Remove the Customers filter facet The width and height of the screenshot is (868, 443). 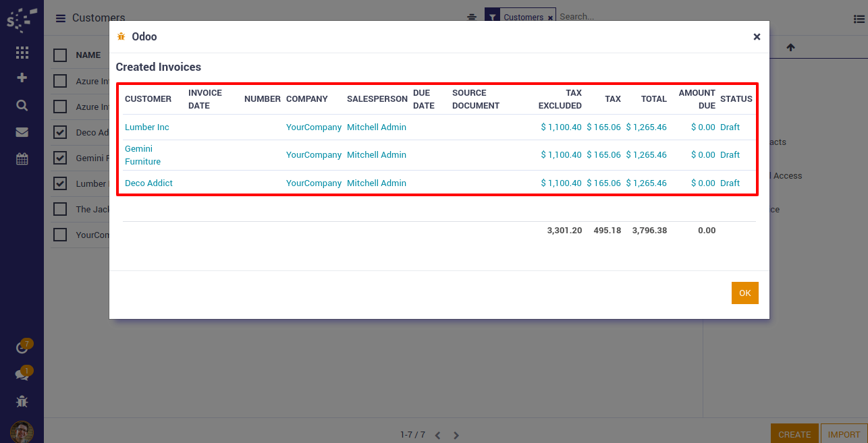[550, 18]
